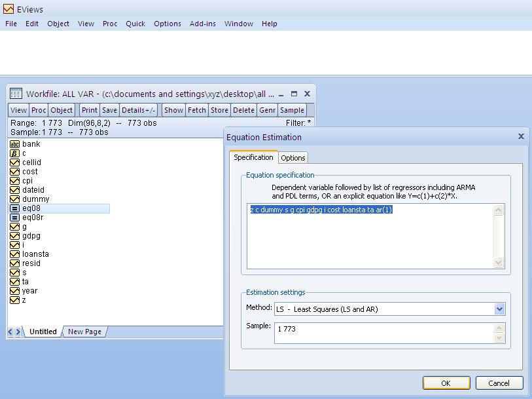The image size is (532, 399).
Task: Open the Options menu in menu bar
Action: [168, 24]
